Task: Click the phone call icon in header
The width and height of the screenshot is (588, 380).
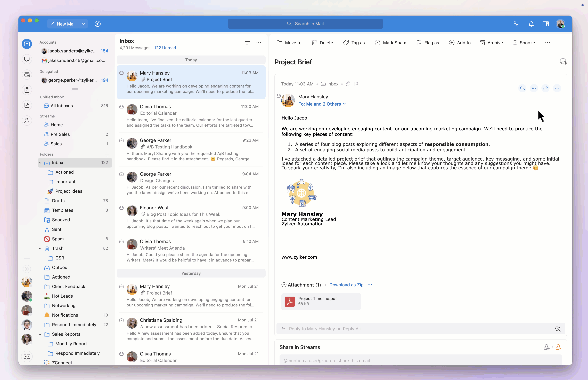Action: tap(517, 24)
